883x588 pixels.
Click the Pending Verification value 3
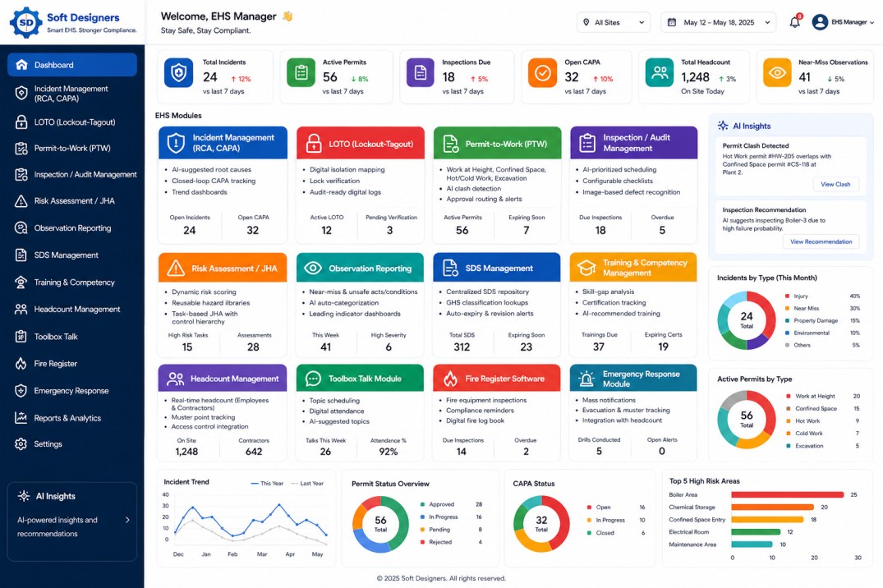(x=389, y=230)
